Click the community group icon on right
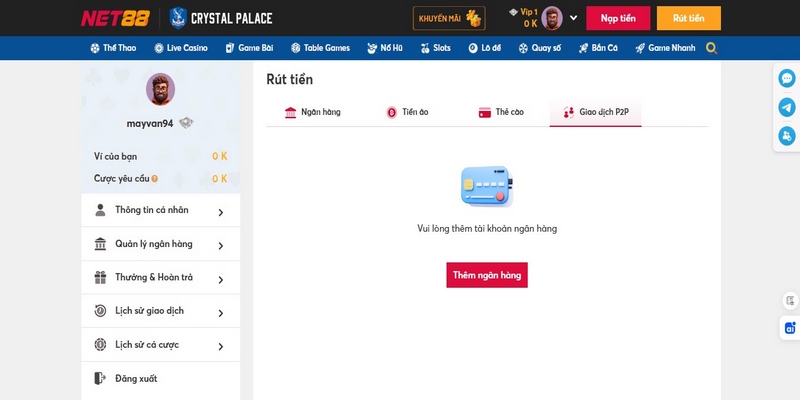 [x=787, y=136]
